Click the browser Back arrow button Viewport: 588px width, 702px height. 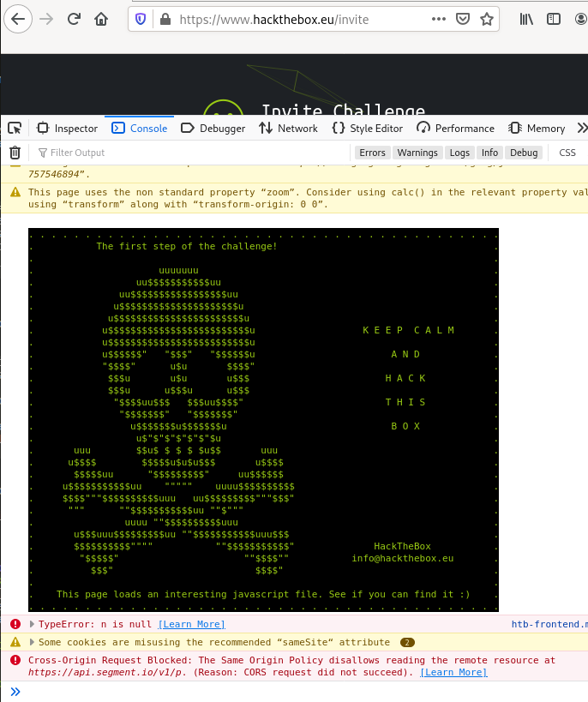19,19
